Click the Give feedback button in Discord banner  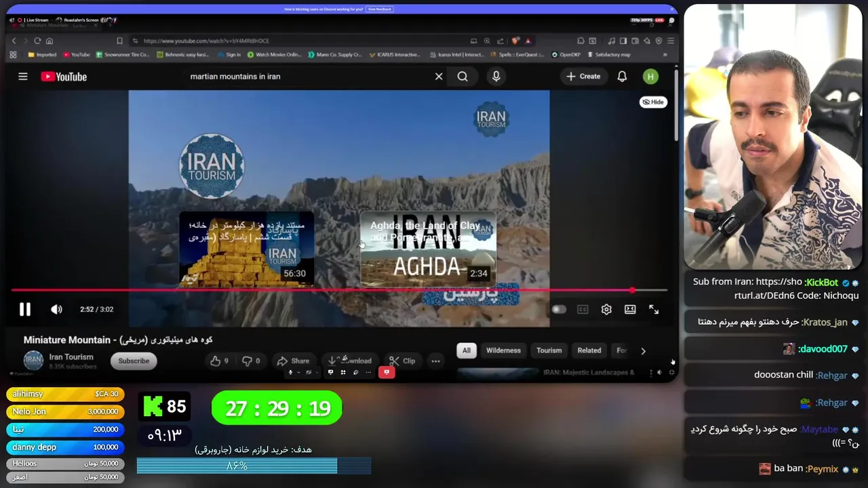click(380, 9)
